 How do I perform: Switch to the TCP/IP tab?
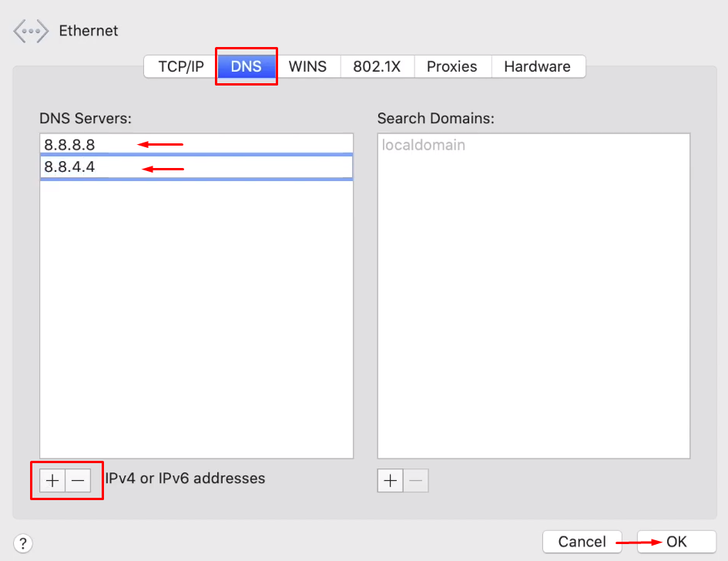click(x=181, y=66)
